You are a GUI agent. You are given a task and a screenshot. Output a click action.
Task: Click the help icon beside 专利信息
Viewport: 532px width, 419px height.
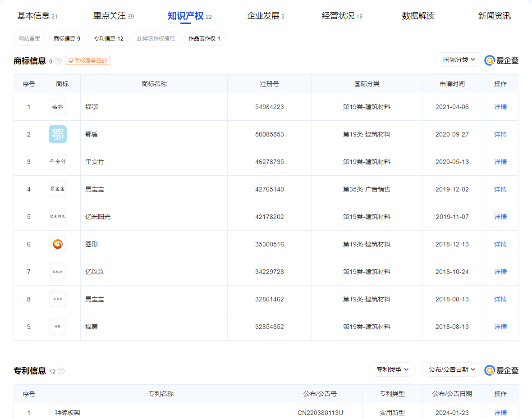tap(61, 371)
